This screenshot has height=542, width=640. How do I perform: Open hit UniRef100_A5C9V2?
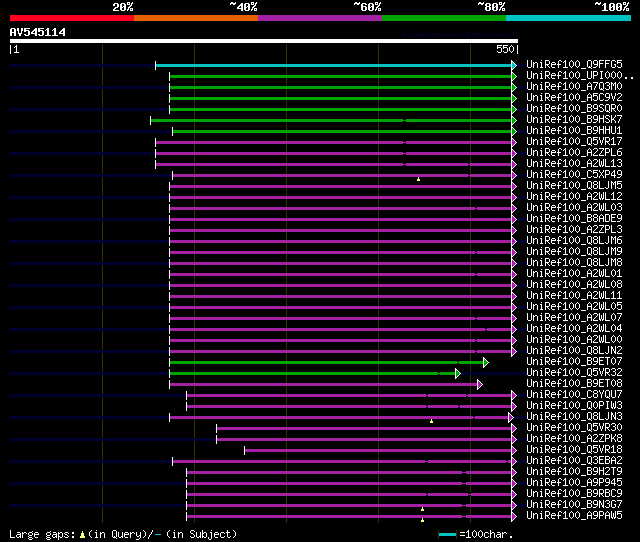(574, 98)
